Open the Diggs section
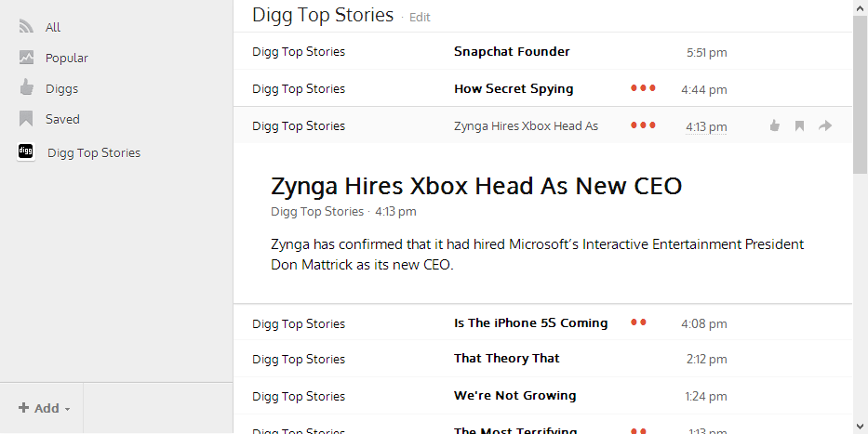This screenshot has height=434, width=868. click(62, 88)
